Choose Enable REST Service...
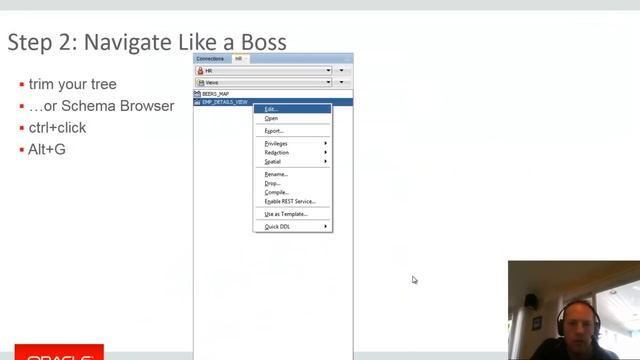This screenshot has height=360, width=640. tap(292, 202)
